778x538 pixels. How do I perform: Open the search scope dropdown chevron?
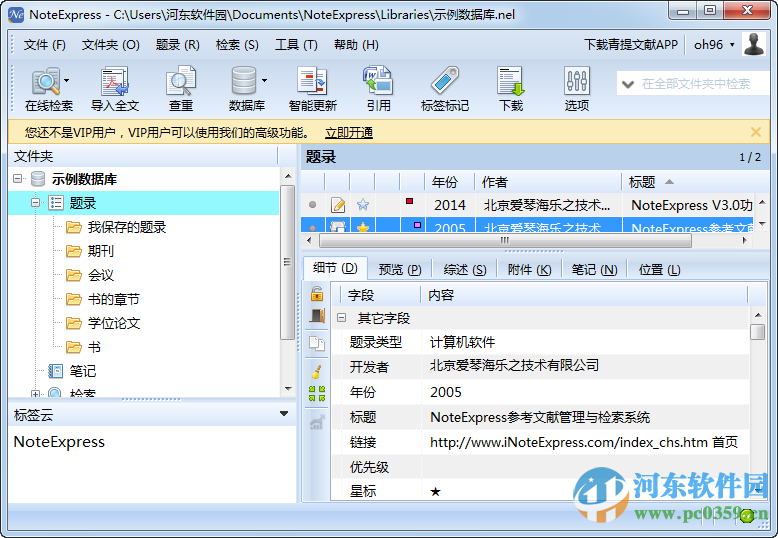[x=628, y=84]
